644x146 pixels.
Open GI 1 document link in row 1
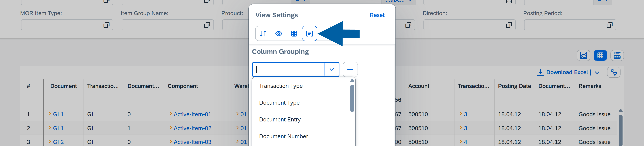58,114
